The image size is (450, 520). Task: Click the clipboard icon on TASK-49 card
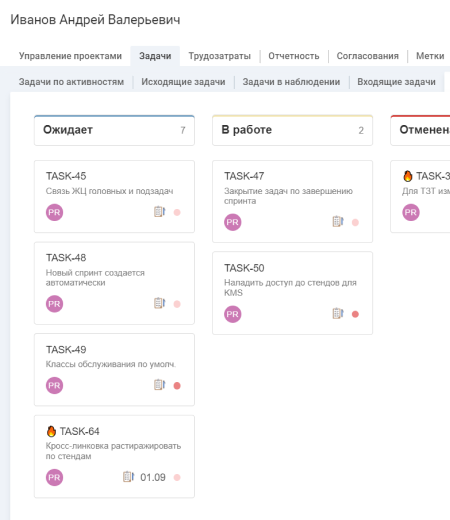[x=159, y=385]
